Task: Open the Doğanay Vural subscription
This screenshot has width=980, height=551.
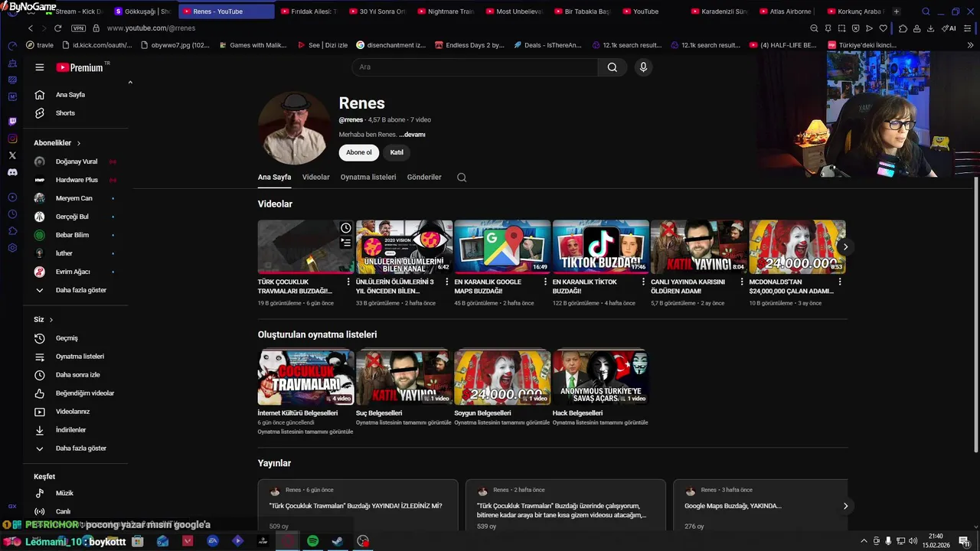Action: point(75,161)
